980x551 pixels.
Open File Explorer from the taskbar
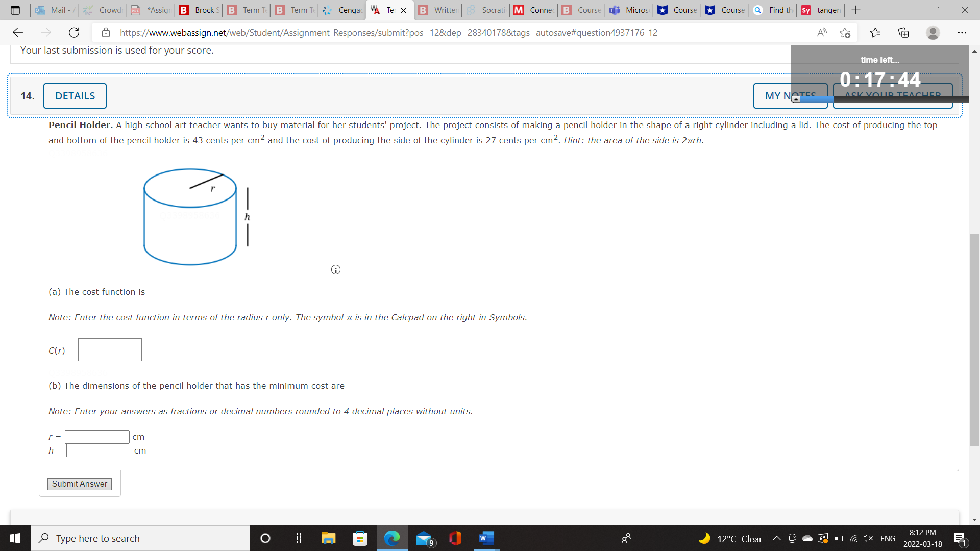[328, 538]
